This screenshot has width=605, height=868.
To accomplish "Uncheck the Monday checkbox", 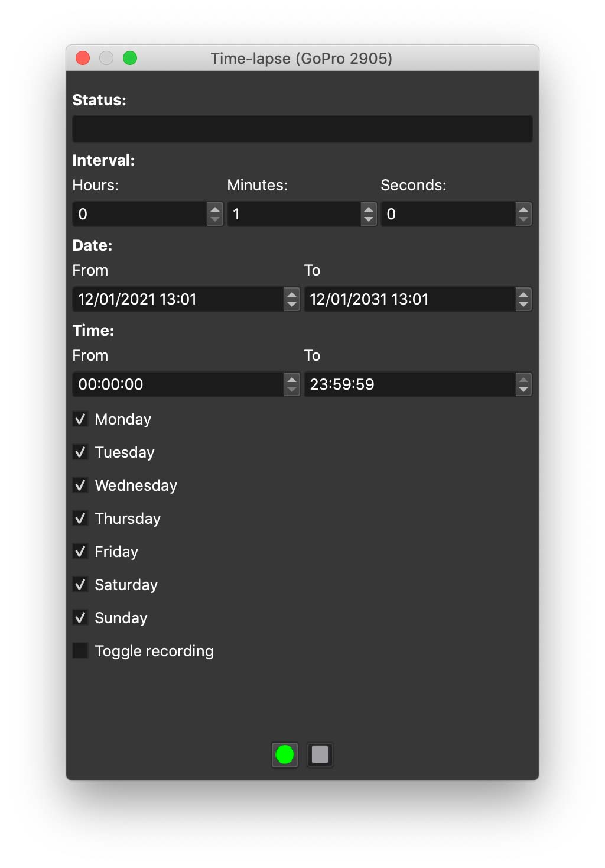I will coord(80,419).
